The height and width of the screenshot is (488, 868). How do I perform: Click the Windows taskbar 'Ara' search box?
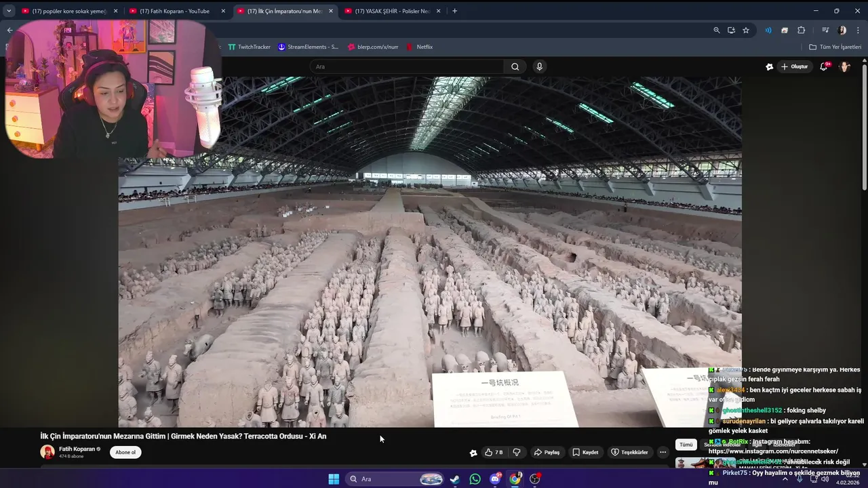point(395,479)
